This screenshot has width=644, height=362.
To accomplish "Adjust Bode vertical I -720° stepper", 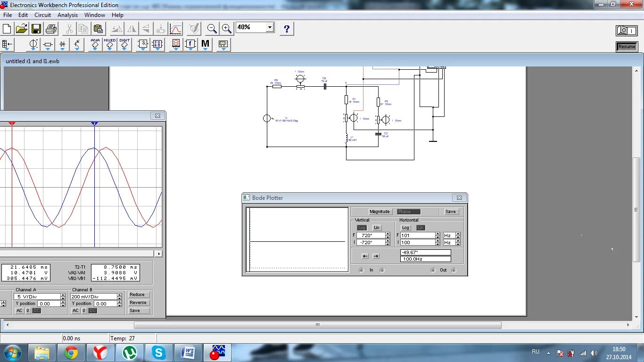I will [x=388, y=242].
